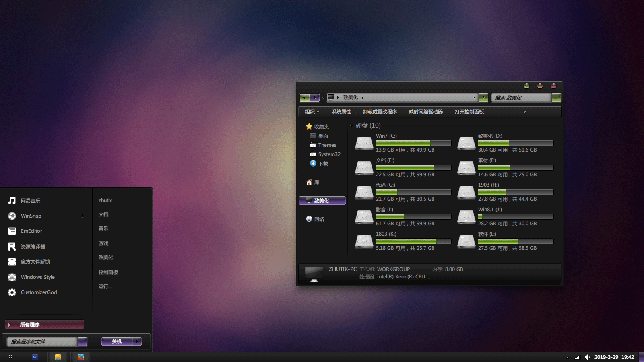Click the Network globe icon
Image resolution: width=644 pixels, height=362 pixels.
(309, 219)
